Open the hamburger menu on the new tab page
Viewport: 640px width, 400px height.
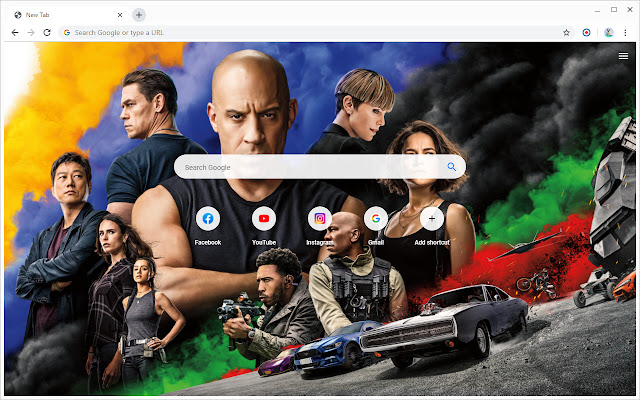tap(623, 56)
